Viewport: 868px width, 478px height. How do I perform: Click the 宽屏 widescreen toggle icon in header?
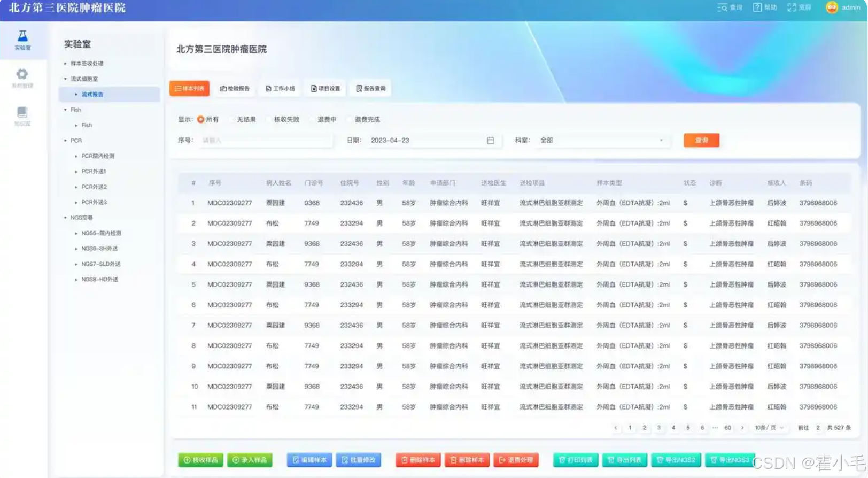[x=799, y=7]
